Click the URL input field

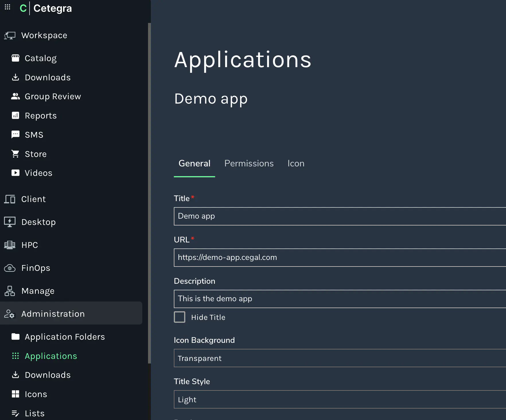click(340, 258)
